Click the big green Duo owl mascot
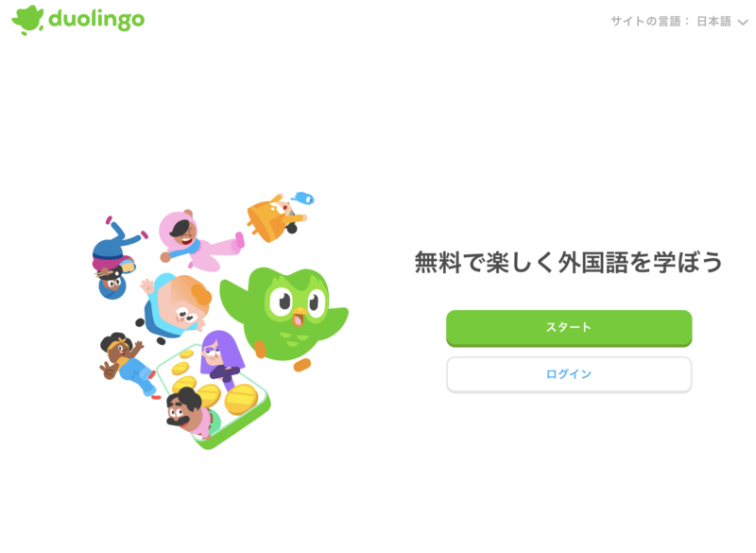Viewport: 756px width, 553px height. 284,316
